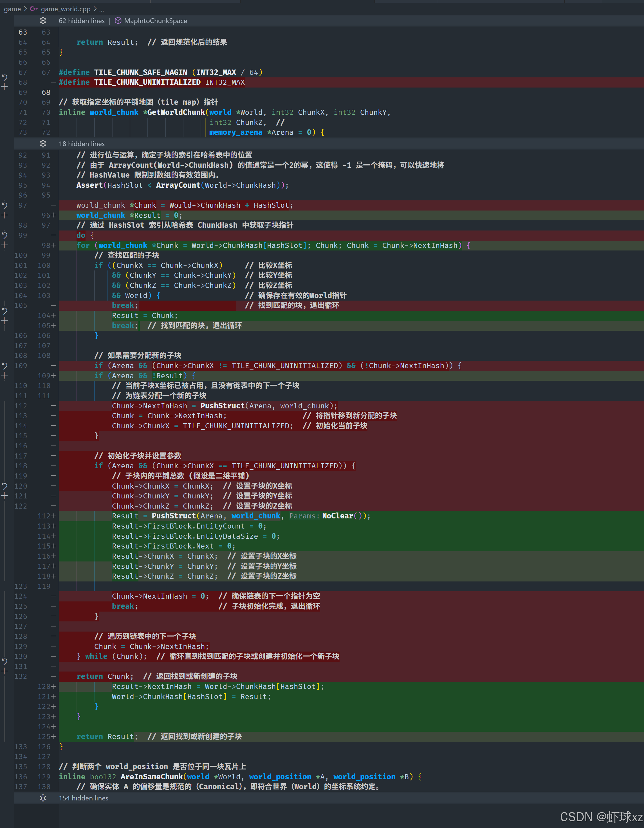Revert the changed 'if (Arena && ...' line 109
Viewport: 644px width, 828px height.
click(x=5, y=366)
